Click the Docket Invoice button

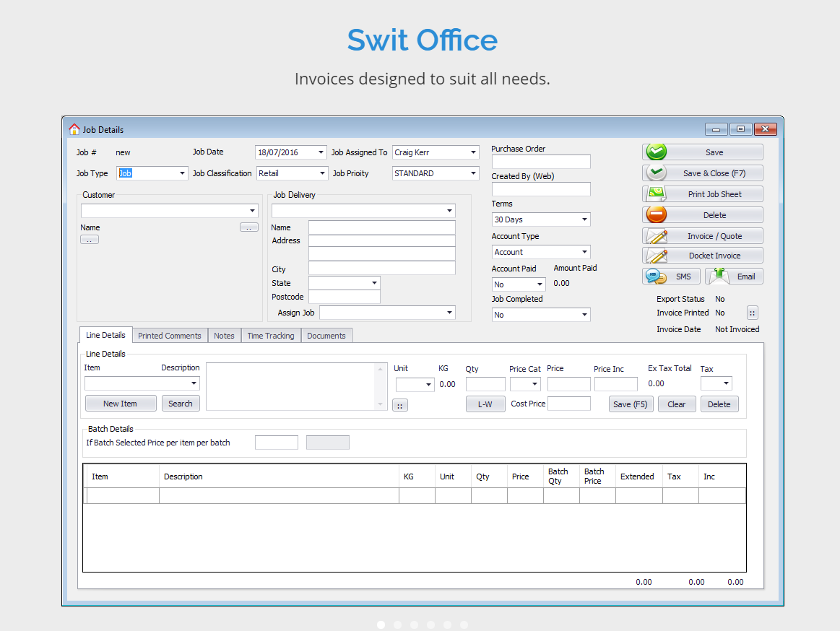tap(702, 256)
